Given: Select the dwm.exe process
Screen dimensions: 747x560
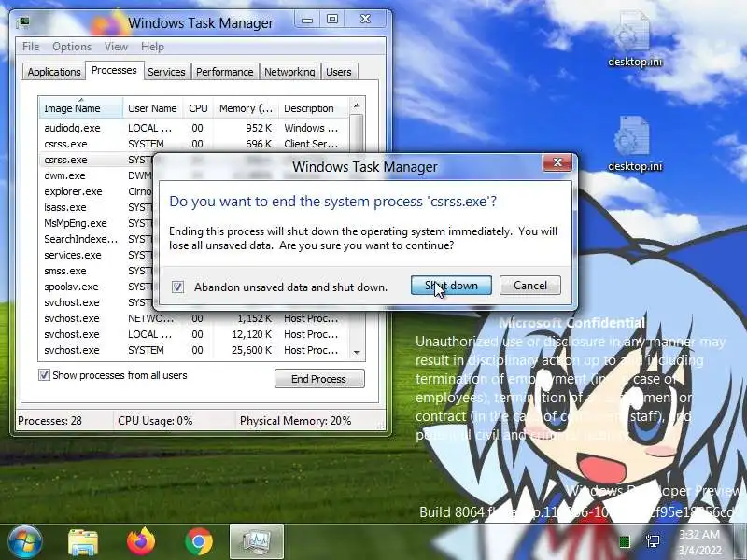Looking at the screenshot, I should 96,175.
